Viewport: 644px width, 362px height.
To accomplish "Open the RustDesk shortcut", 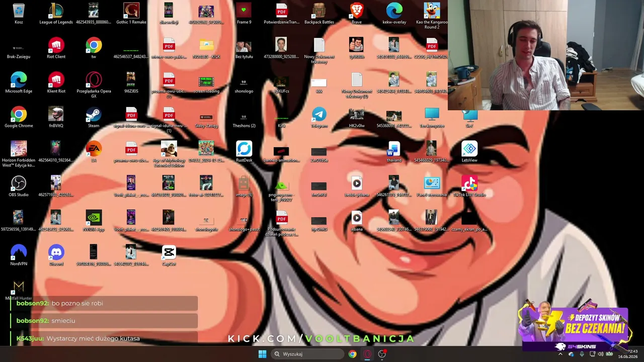I will [x=244, y=152].
